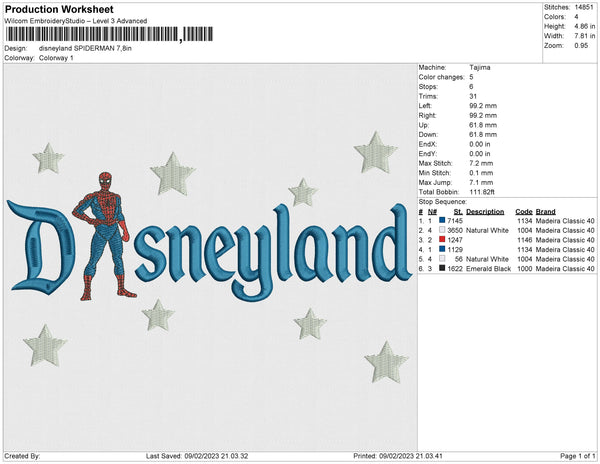Click the N# column header
The image size is (600, 464).
(432, 212)
